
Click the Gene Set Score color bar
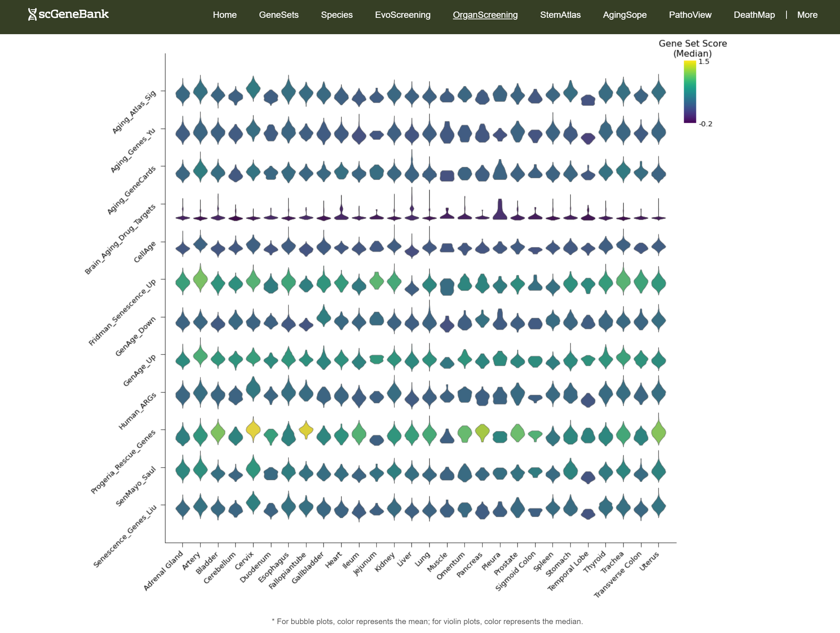pos(689,92)
